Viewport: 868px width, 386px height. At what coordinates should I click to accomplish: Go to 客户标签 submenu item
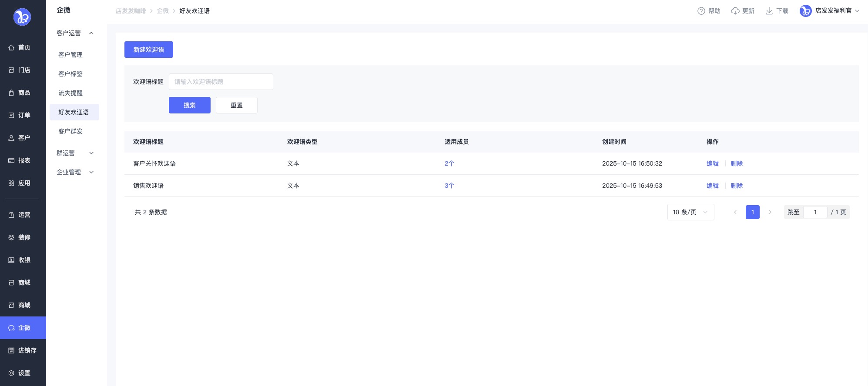[70, 74]
